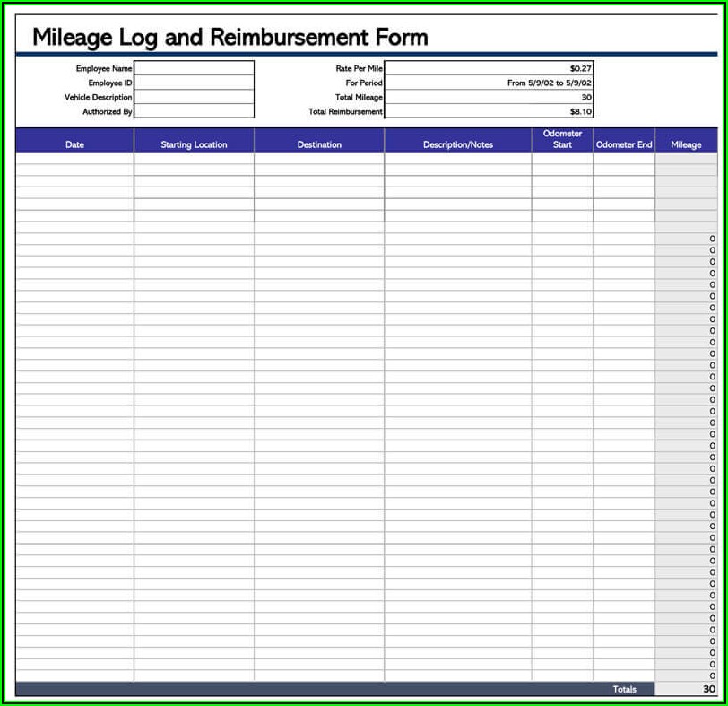Select the Description/Notes column header
728x706 pixels.
[x=457, y=144]
